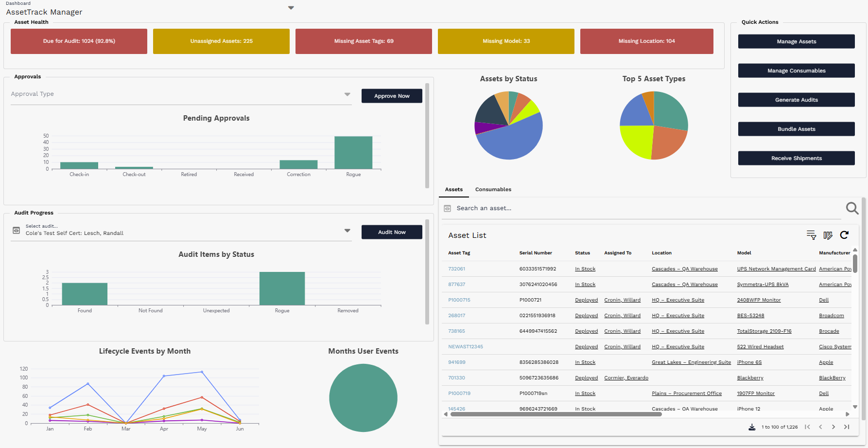Screen dimensions: 868x448
Task: Open the Unassigned Assets tile
Action: (221, 41)
